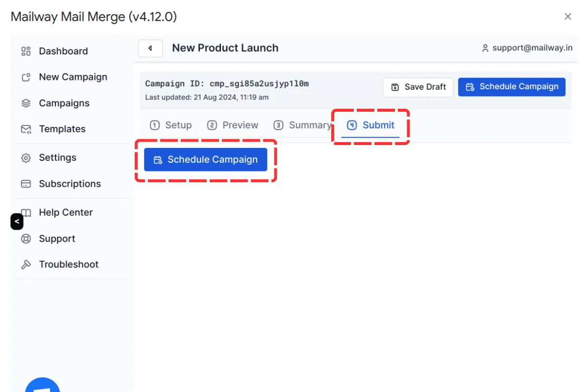Go back using the left arrow button
Screen dimensions: 588x392
tap(150, 49)
